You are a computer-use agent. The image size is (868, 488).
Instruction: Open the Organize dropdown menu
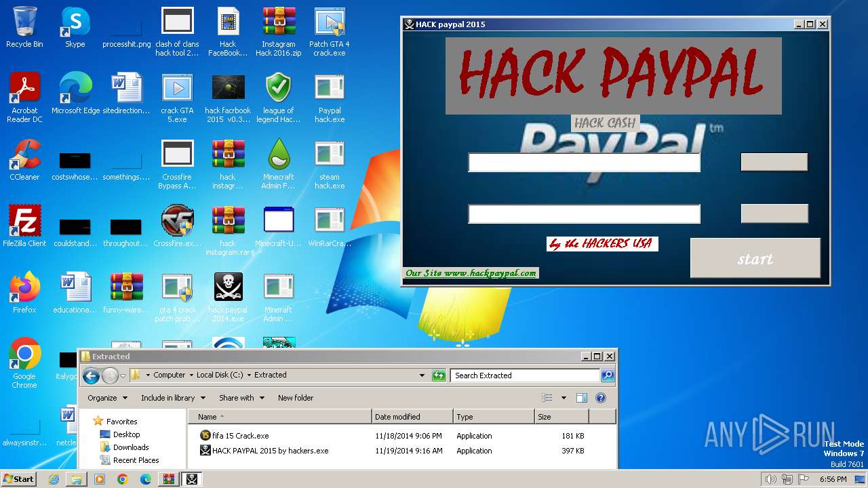[x=107, y=398]
